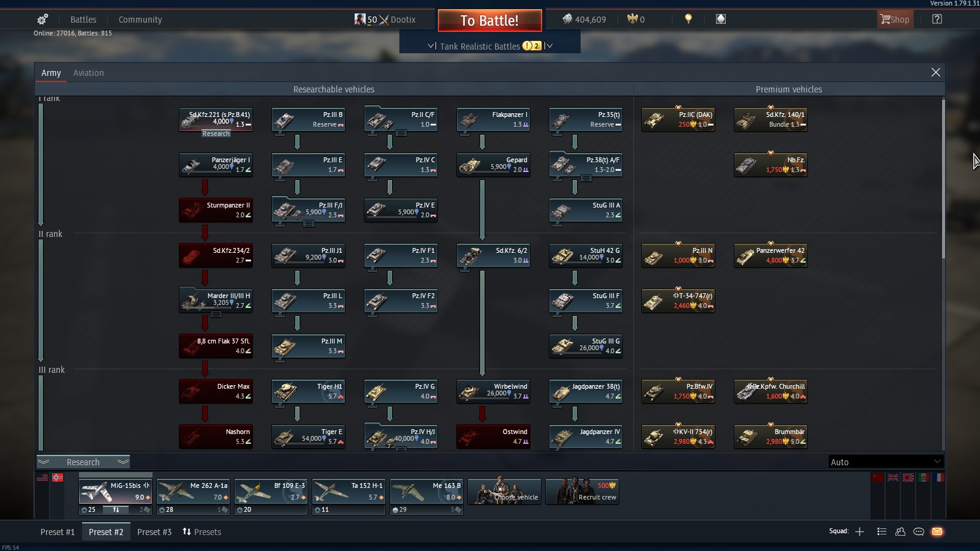The width and height of the screenshot is (980, 551).
Task: Select the Pz.IV F1 tank
Action: (401, 255)
